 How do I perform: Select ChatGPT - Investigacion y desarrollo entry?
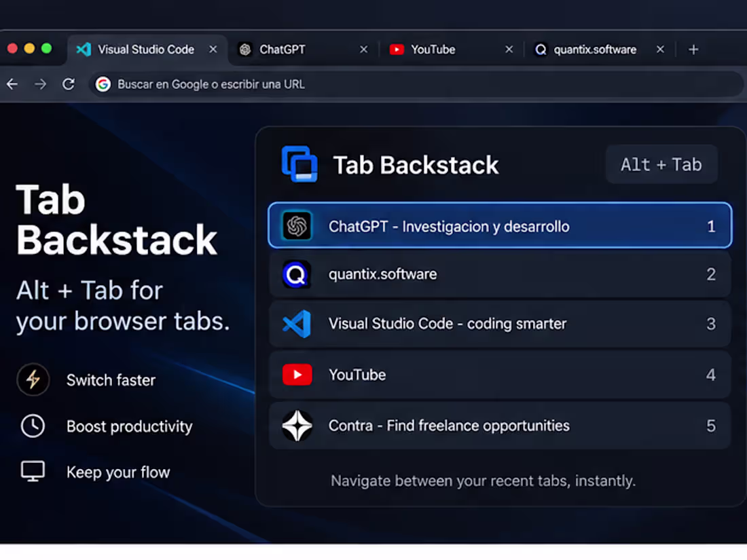[500, 225]
